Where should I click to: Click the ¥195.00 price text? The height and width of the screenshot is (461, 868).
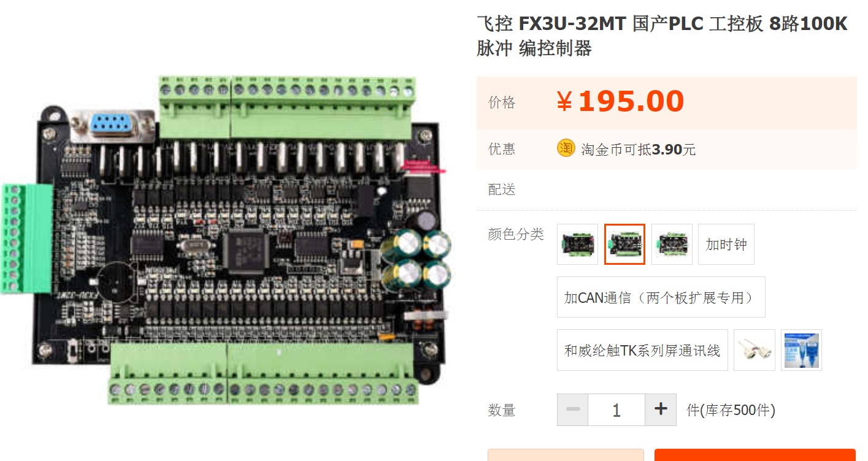(x=620, y=102)
